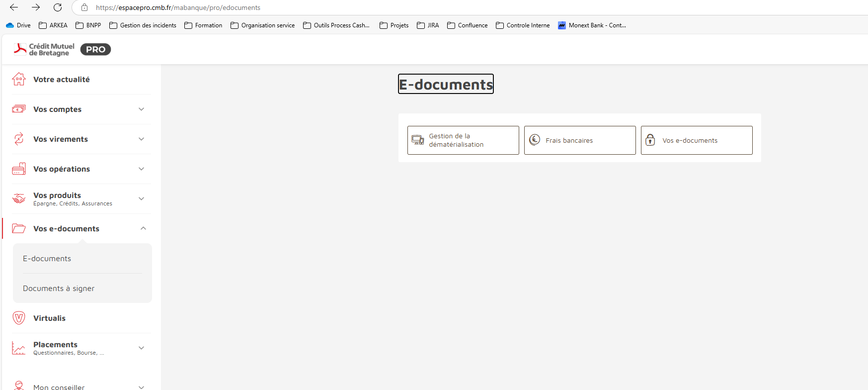Select E-documents in the sidebar submenu
The height and width of the screenshot is (390, 868).
click(47, 258)
